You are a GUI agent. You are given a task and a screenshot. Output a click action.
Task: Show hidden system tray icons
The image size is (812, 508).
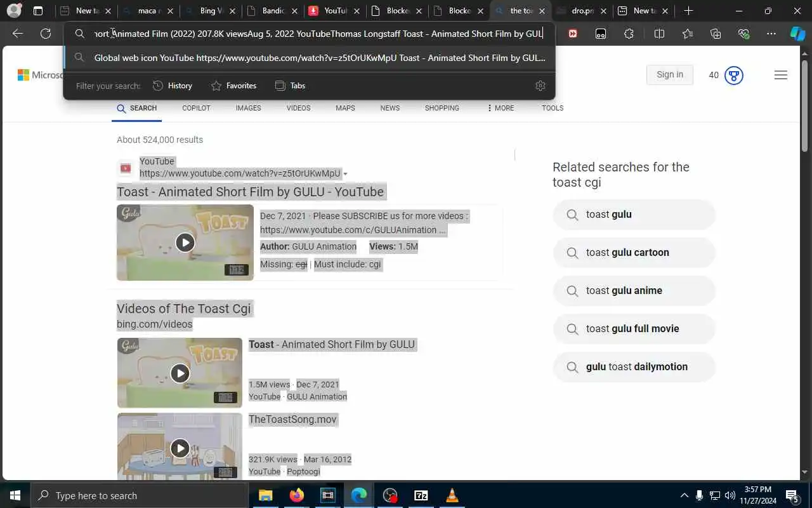[x=684, y=495]
